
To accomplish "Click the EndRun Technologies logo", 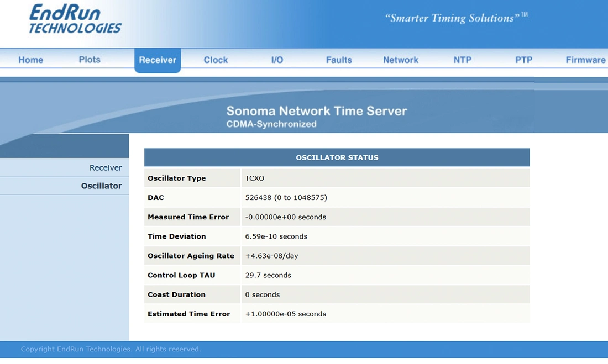I will point(75,19).
